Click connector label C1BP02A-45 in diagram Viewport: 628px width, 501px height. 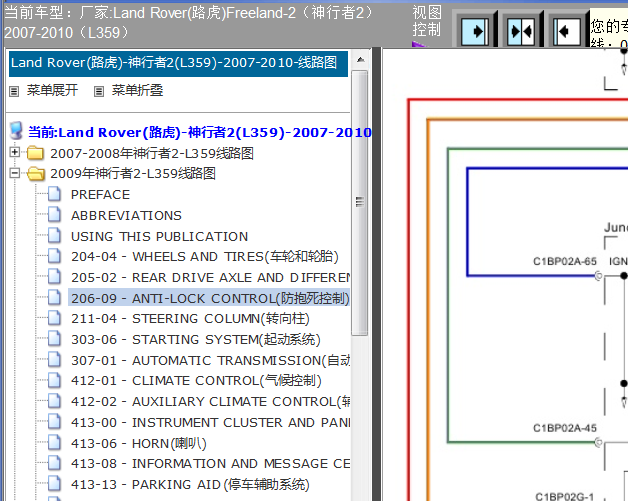click(565, 428)
